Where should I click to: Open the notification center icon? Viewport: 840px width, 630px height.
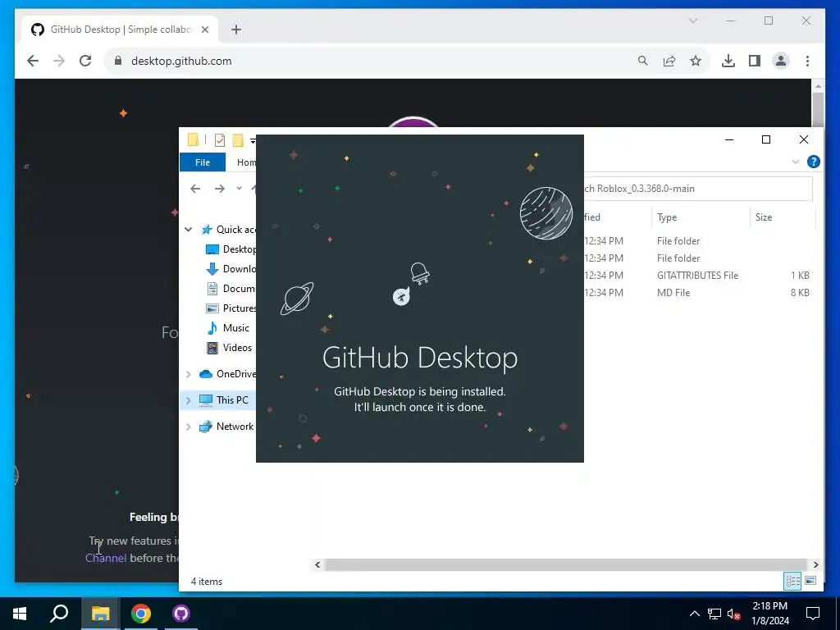813,614
